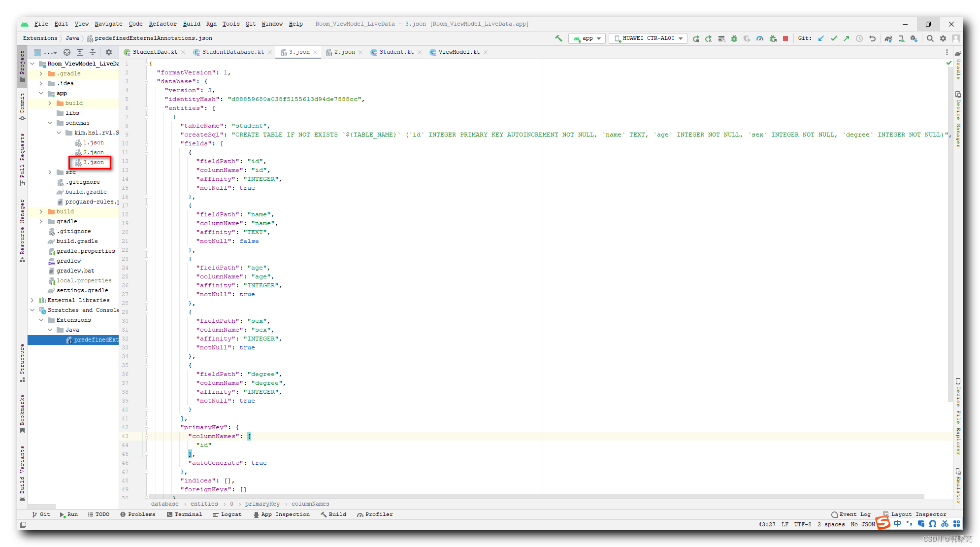Open the Refactor menu
Screen dimensions: 980x547
163,24
